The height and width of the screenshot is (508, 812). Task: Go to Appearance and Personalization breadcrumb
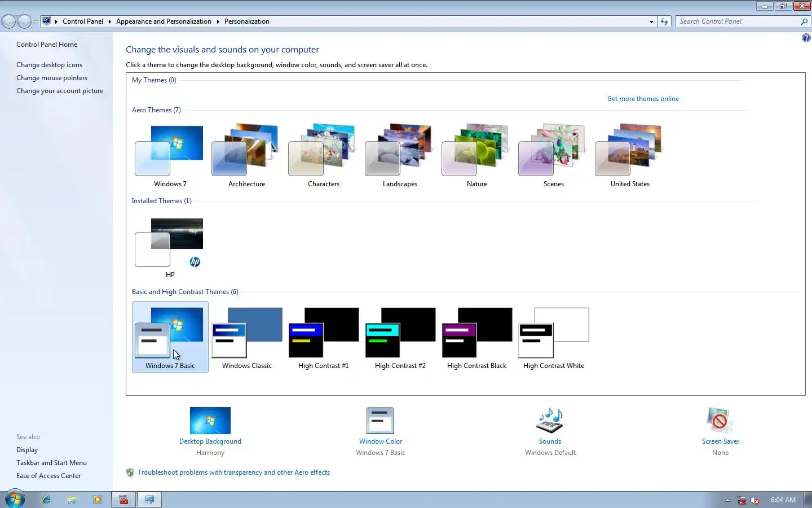164,21
